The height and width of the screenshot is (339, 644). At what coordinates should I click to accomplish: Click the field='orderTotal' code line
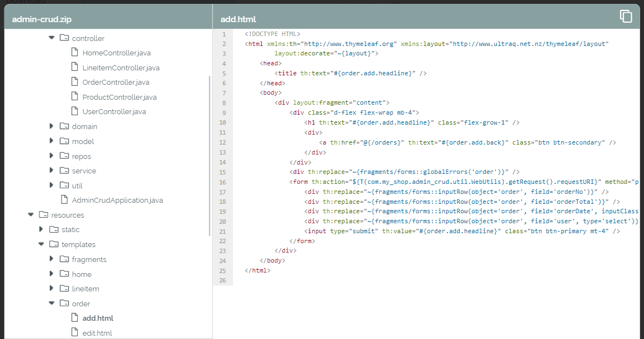tap(462, 202)
